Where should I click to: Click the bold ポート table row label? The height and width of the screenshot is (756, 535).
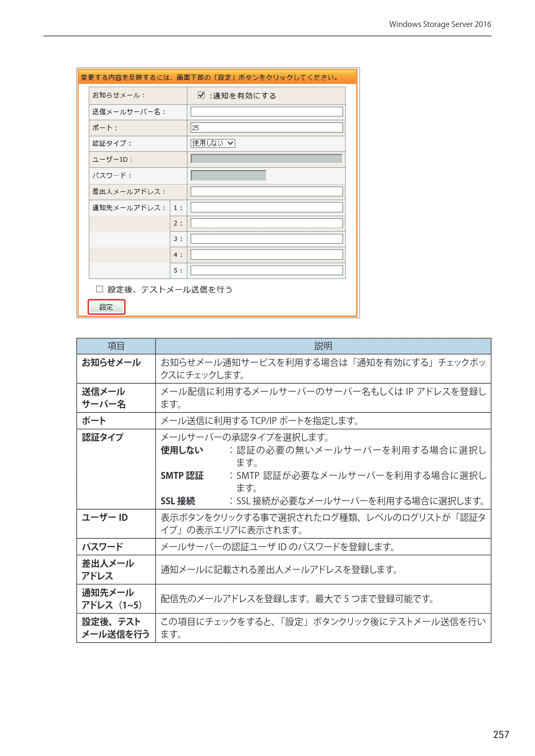coord(94,420)
